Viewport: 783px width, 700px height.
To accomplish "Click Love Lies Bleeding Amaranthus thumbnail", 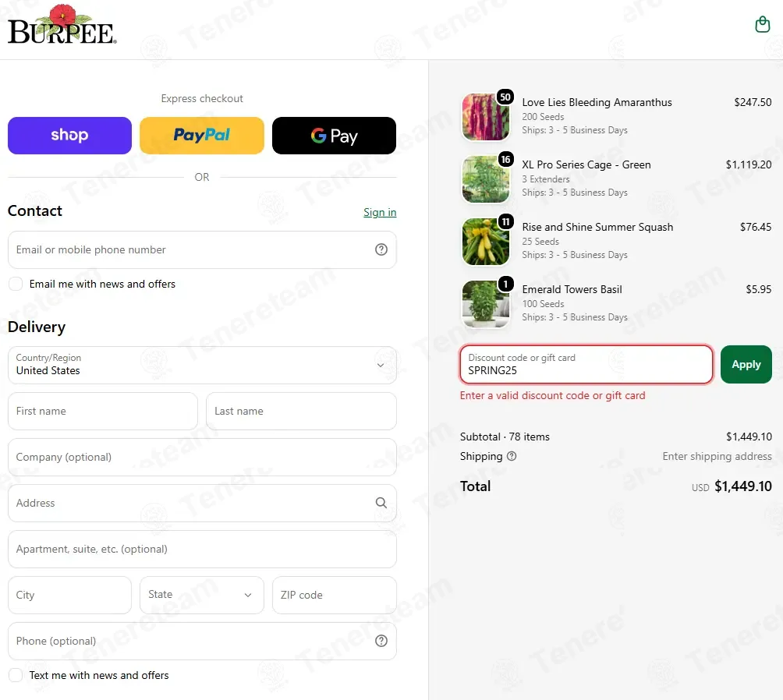I will (486, 117).
